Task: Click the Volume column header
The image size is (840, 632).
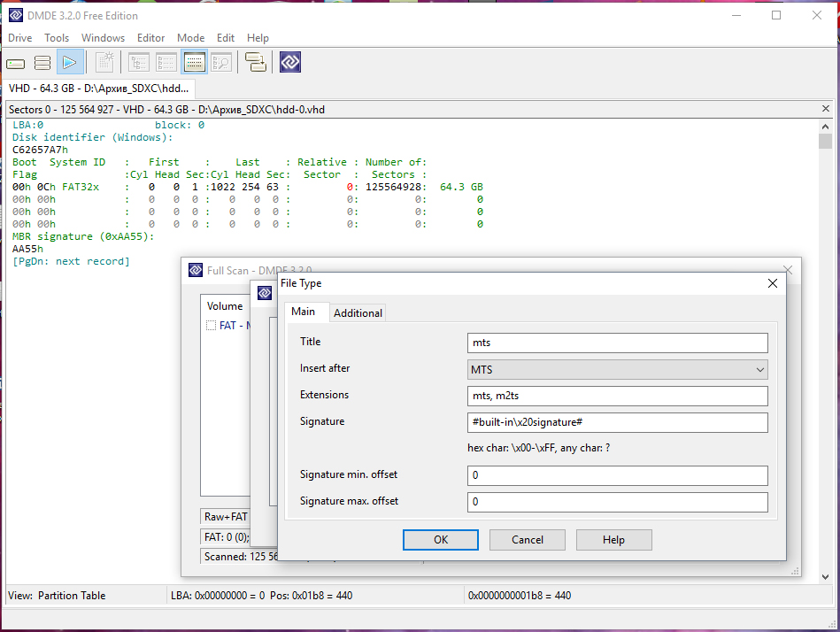Action: 225,306
